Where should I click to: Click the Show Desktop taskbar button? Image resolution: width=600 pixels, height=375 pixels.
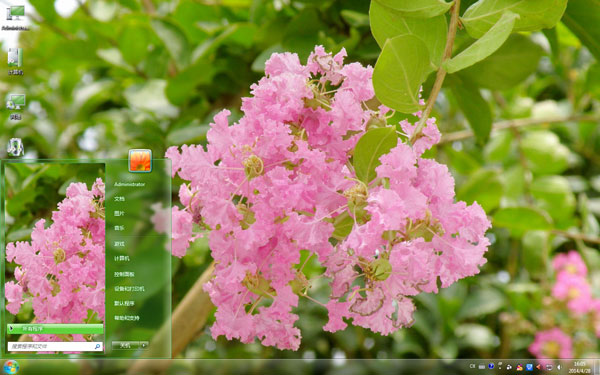(x=597, y=367)
